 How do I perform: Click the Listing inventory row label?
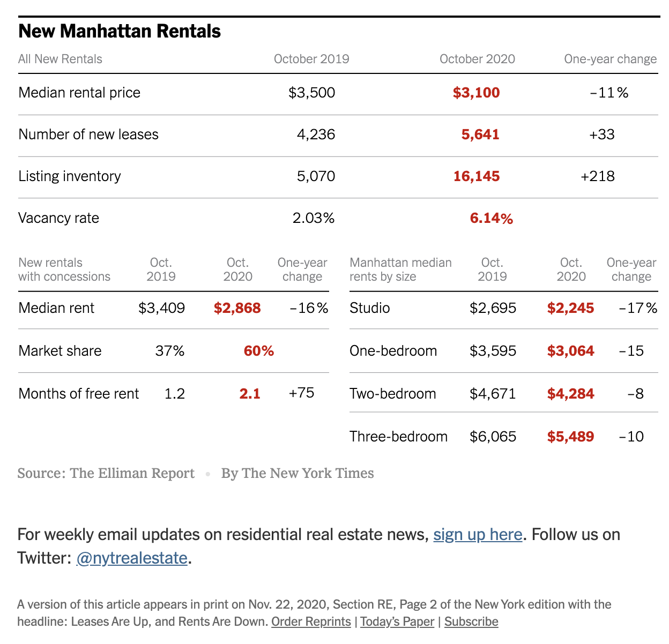click(x=70, y=176)
